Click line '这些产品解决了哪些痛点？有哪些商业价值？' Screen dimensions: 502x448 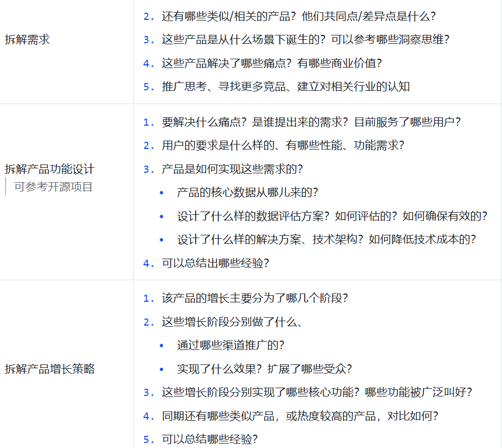click(x=272, y=63)
